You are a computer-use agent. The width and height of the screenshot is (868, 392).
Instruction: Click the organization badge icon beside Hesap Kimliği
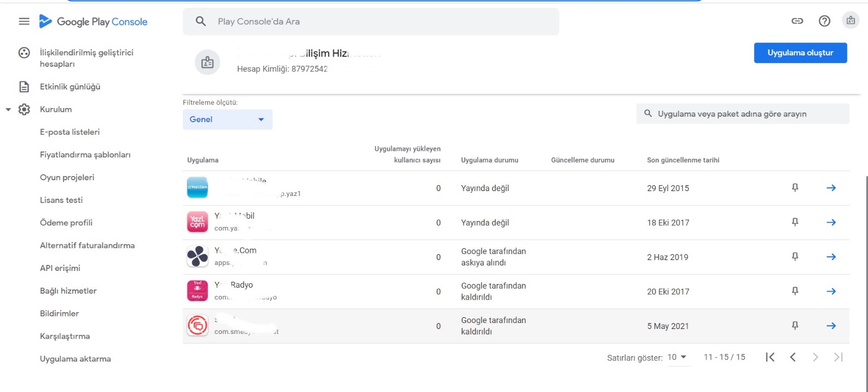(207, 62)
